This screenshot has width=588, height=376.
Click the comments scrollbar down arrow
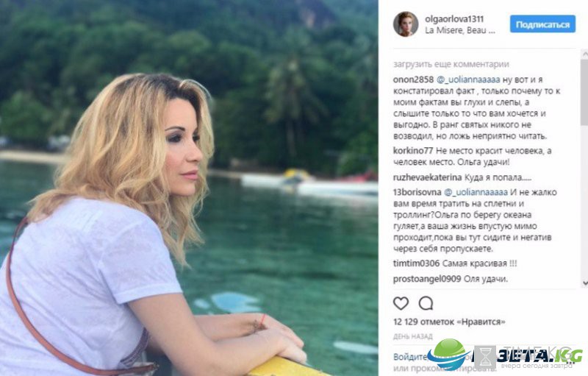584,283
